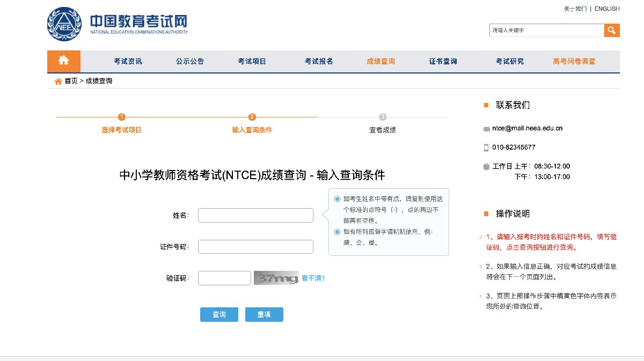644x361 pixels.
Task: Click the captcha image 37mg
Action: tap(276, 278)
